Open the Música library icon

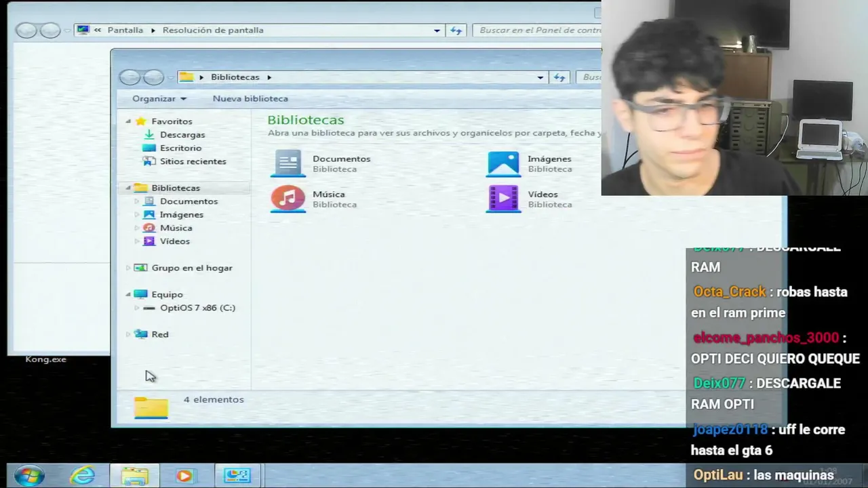pyautogui.click(x=288, y=199)
